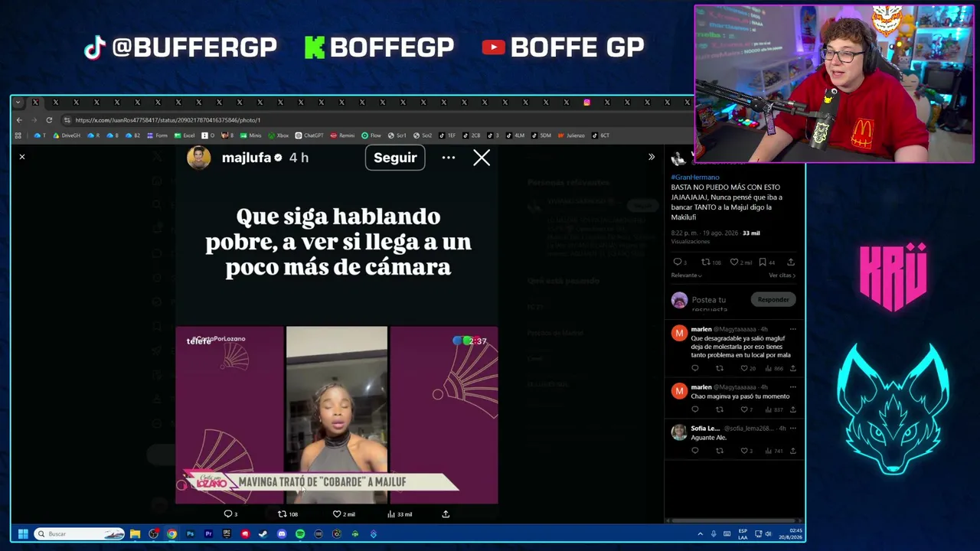Open majlufa's profile picture
The width and height of the screenshot is (980, 551).
(199, 158)
